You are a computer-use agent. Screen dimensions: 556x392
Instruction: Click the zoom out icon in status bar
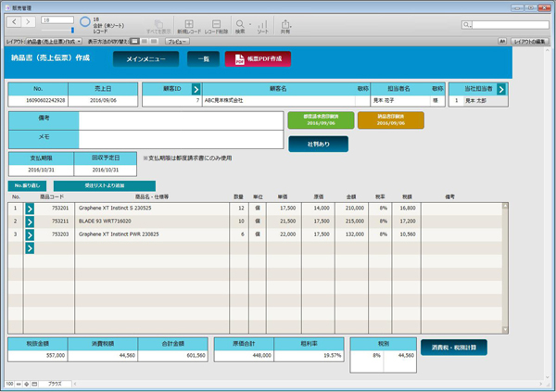point(19,384)
